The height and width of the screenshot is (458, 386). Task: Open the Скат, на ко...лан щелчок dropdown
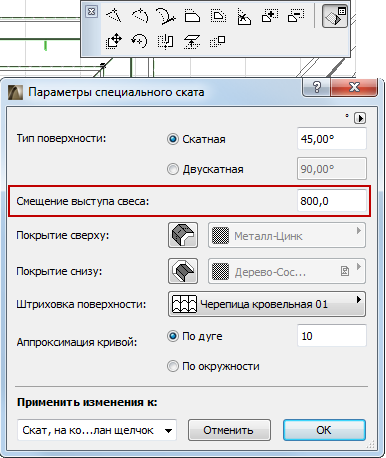(97, 430)
